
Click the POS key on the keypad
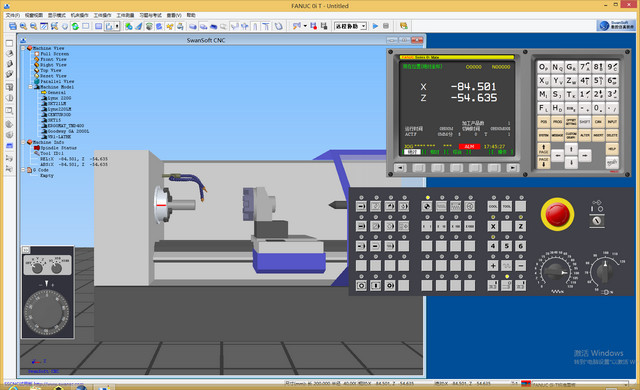pyautogui.click(x=543, y=122)
